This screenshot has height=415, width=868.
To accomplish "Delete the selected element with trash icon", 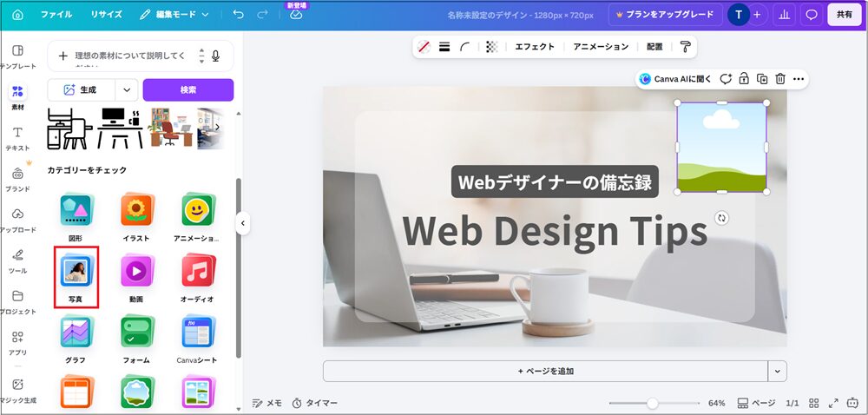I will point(780,79).
